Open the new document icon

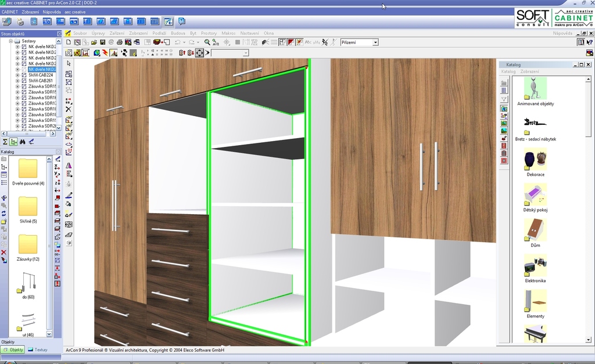tap(69, 42)
